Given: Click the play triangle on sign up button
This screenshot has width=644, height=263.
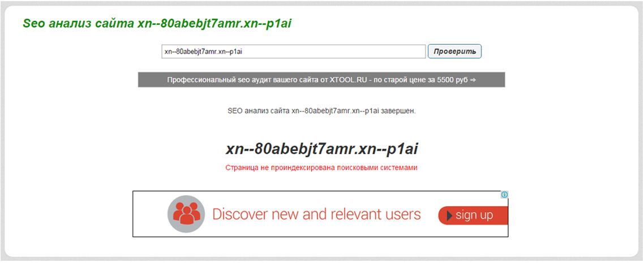Looking at the screenshot, I should [449, 215].
